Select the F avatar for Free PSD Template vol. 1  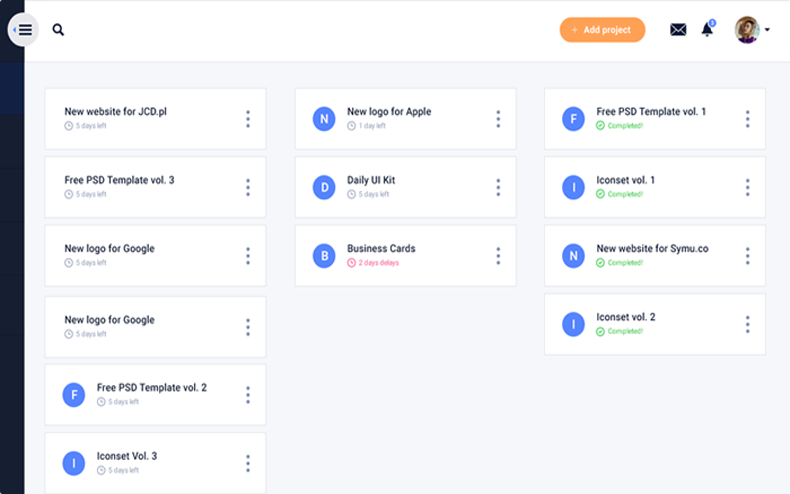pyautogui.click(x=573, y=119)
